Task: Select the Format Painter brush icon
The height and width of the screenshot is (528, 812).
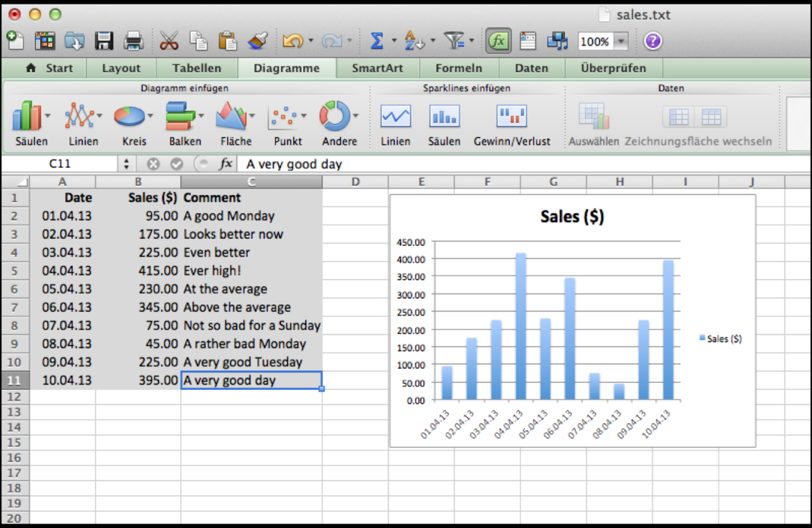Action: point(257,41)
